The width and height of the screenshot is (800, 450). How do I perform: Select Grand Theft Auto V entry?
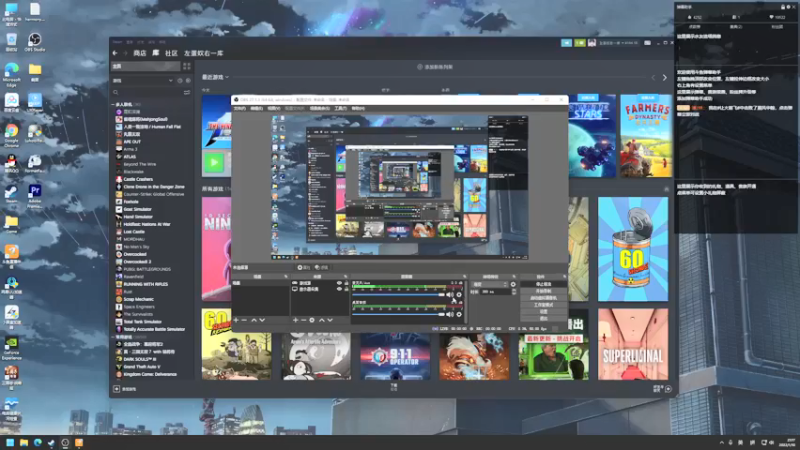point(138,366)
